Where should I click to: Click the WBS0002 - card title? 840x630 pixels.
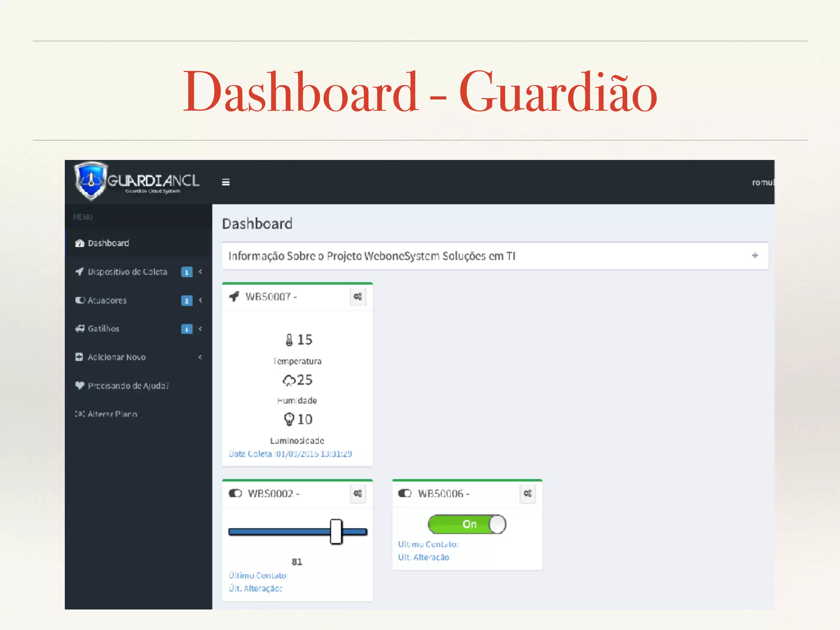tap(273, 493)
